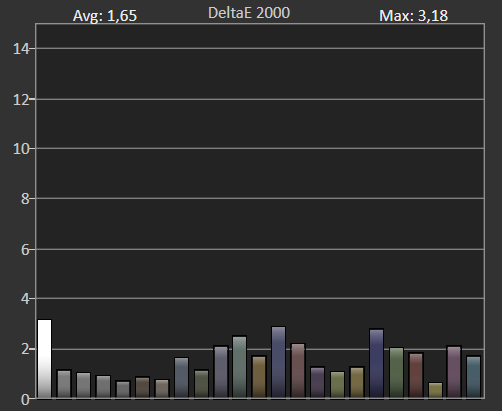The image size is (502, 411).
Task: Select the green bar beside navy bar
Action: point(396,373)
